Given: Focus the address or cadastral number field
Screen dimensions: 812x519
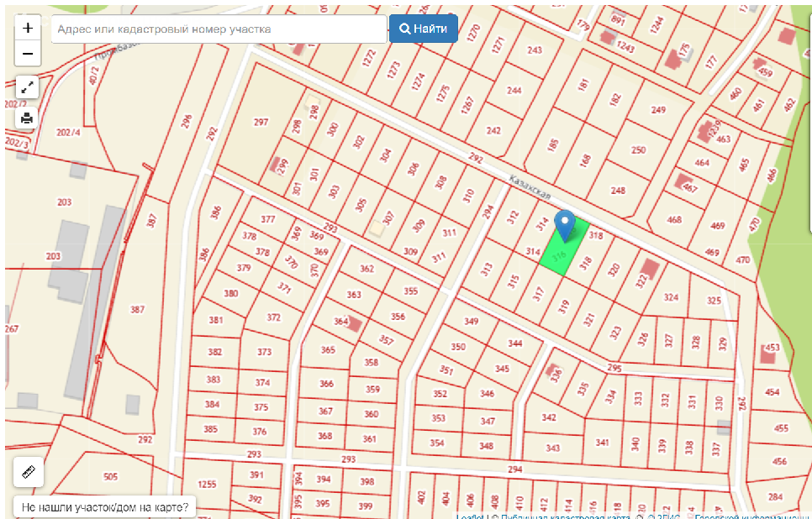Looking at the screenshot, I should [x=219, y=29].
